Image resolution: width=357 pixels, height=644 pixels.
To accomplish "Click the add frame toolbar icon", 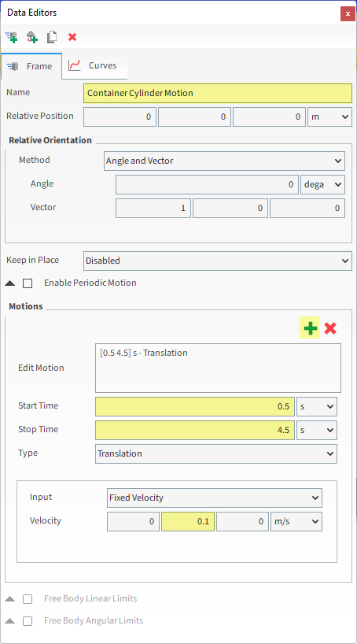I will [x=12, y=37].
